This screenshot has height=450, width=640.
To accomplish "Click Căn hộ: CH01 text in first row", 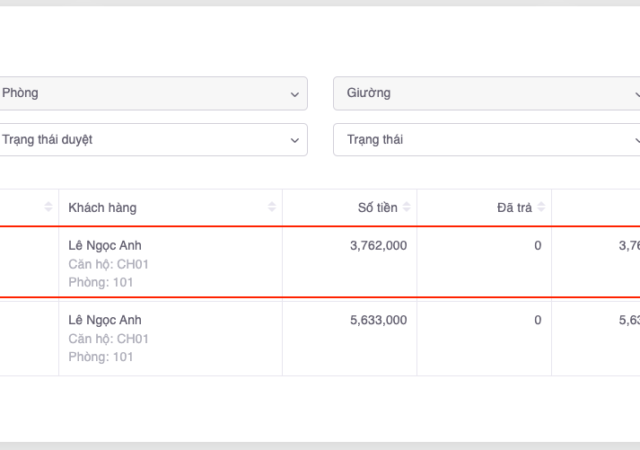I will pyautogui.click(x=108, y=264).
